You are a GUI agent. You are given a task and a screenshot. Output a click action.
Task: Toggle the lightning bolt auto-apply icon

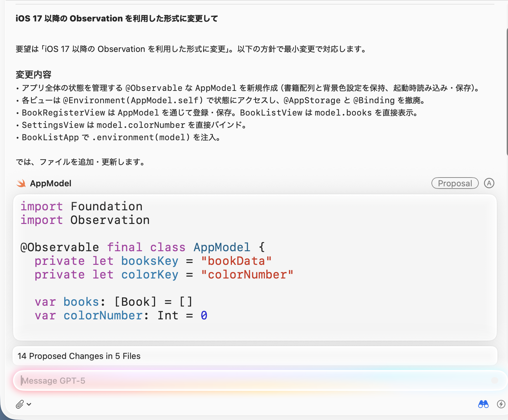[501, 404]
